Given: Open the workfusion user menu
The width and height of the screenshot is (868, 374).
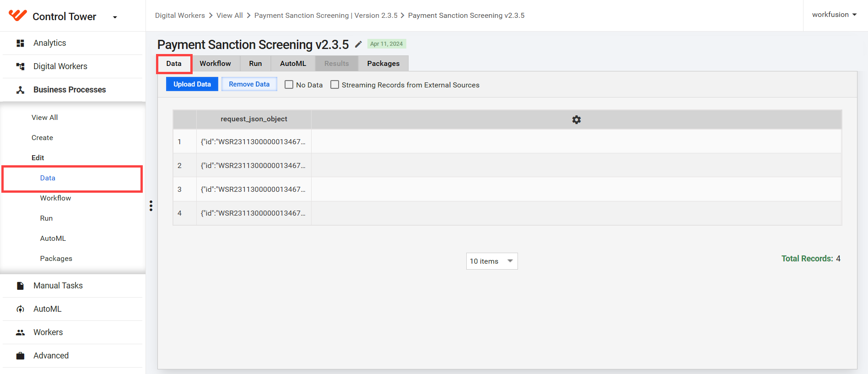Looking at the screenshot, I should [834, 15].
